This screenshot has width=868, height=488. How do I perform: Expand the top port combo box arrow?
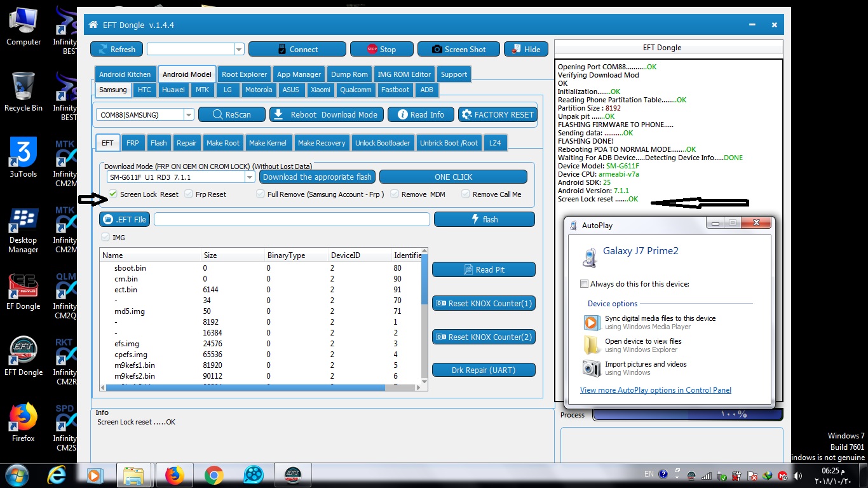click(x=239, y=49)
